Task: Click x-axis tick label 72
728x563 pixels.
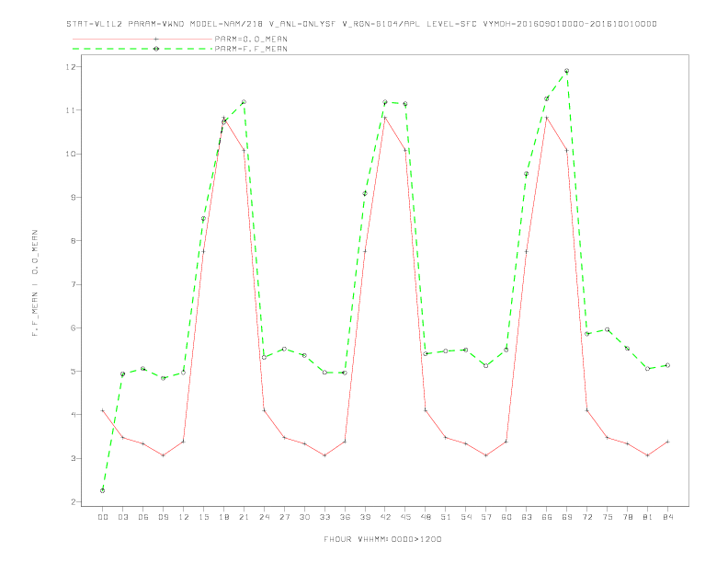Action: [587, 517]
